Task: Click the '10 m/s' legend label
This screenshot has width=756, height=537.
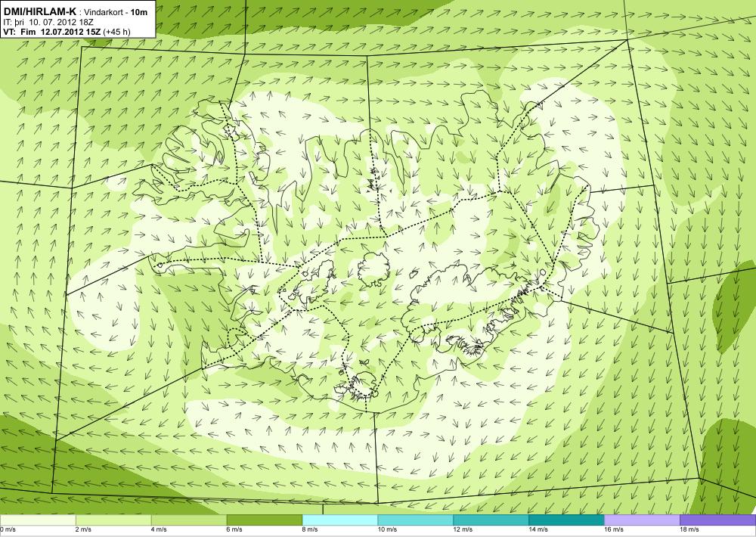Action: click(388, 529)
